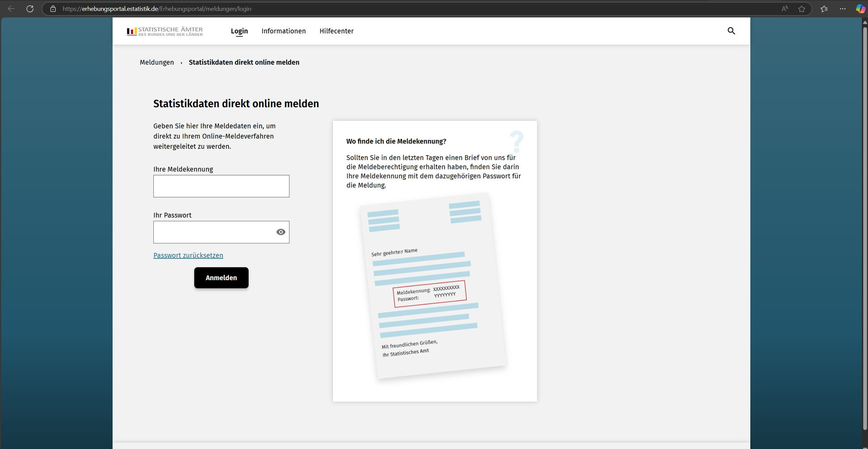Open the browser settings and more menu

(x=842, y=9)
